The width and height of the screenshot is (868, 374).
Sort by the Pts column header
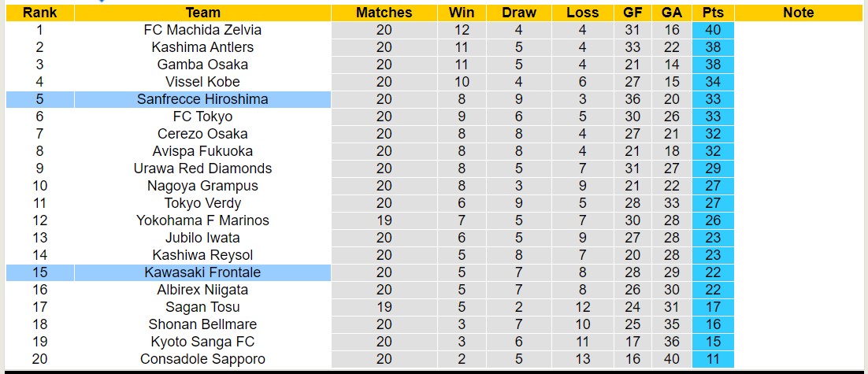pyautogui.click(x=714, y=13)
